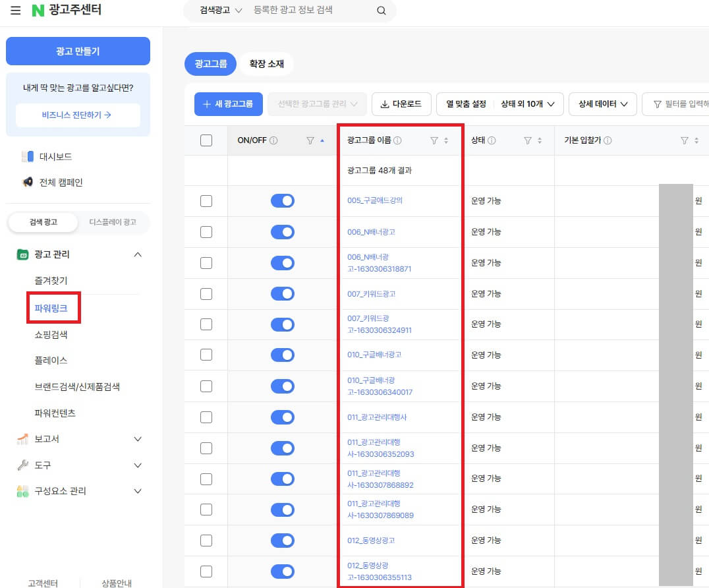The image size is (709, 588).
Task: Click filter icon in 상태 column
Action: coord(528,140)
